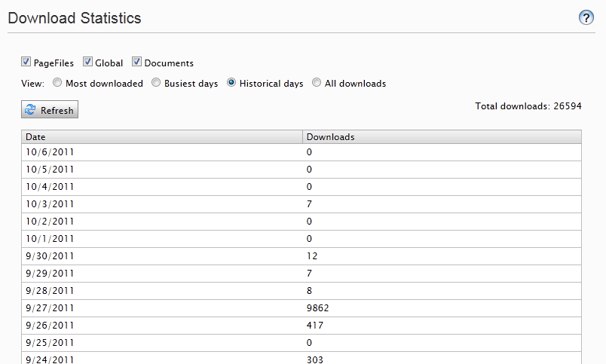Select the 10/3/2011 date entry

pyautogui.click(x=50, y=203)
